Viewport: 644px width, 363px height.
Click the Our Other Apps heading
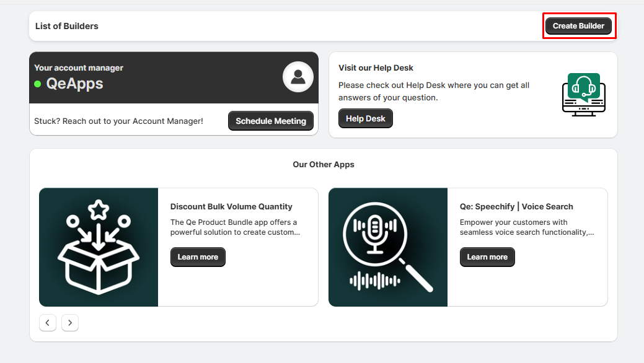(324, 165)
